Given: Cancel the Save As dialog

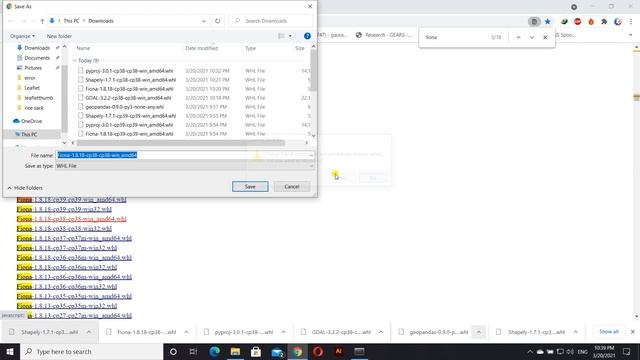Looking at the screenshot, I should pos(292,187).
